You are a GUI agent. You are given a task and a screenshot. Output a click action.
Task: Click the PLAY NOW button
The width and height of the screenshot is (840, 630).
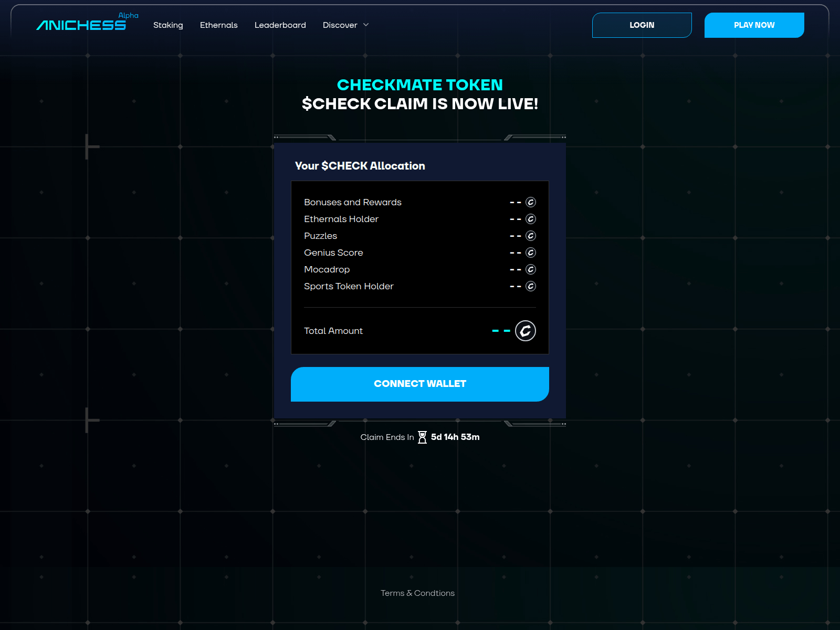tap(754, 25)
